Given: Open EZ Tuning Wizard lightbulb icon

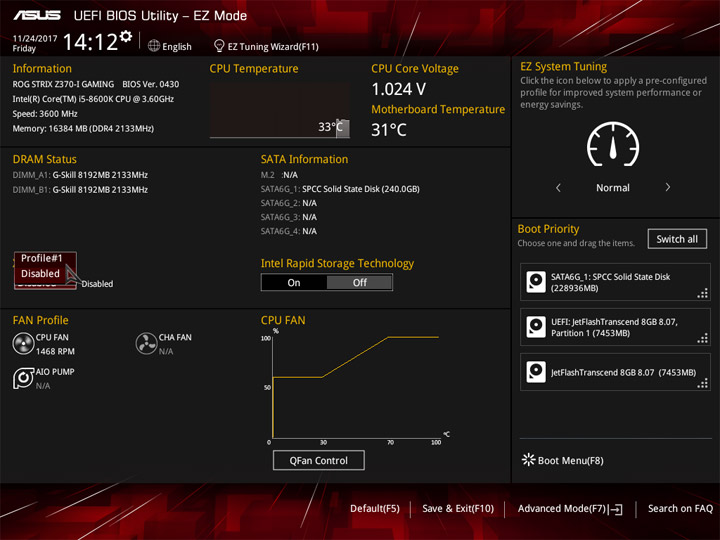Looking at the screenshot, I should tap(219, 46).
